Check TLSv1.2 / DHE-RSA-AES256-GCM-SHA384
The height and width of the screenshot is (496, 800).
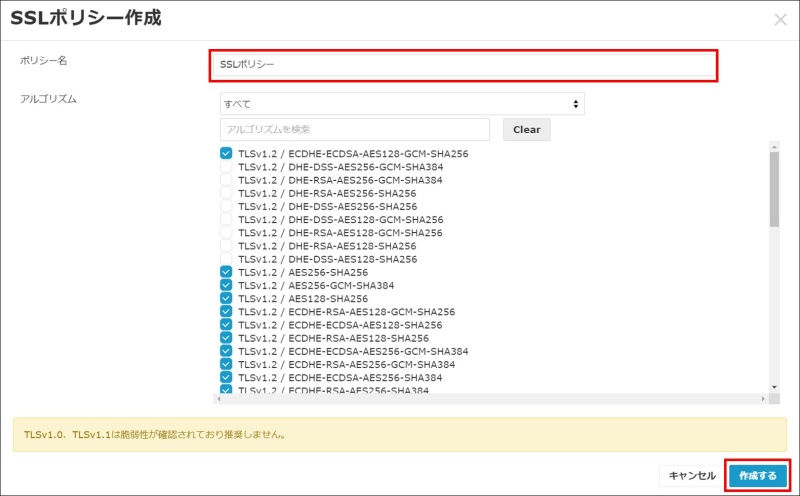(226, 180)
